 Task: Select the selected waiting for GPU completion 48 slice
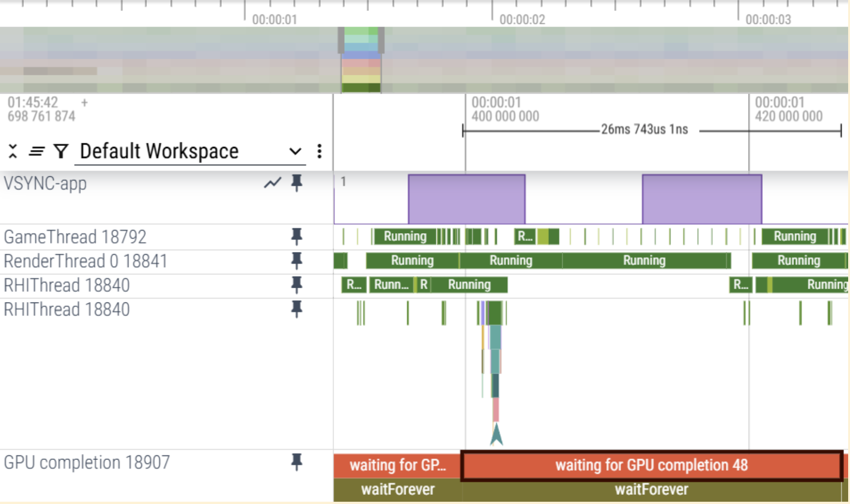click(651, 465)
